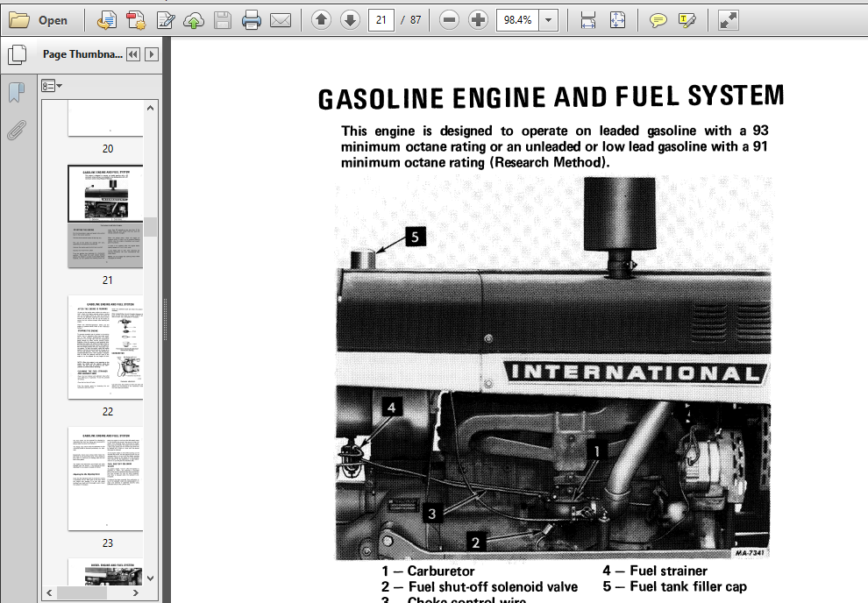The height and width of the screenshot is (603, 868).
Task: Open the Bookmarks pane in the sidebar
Action: pos(17,92)
